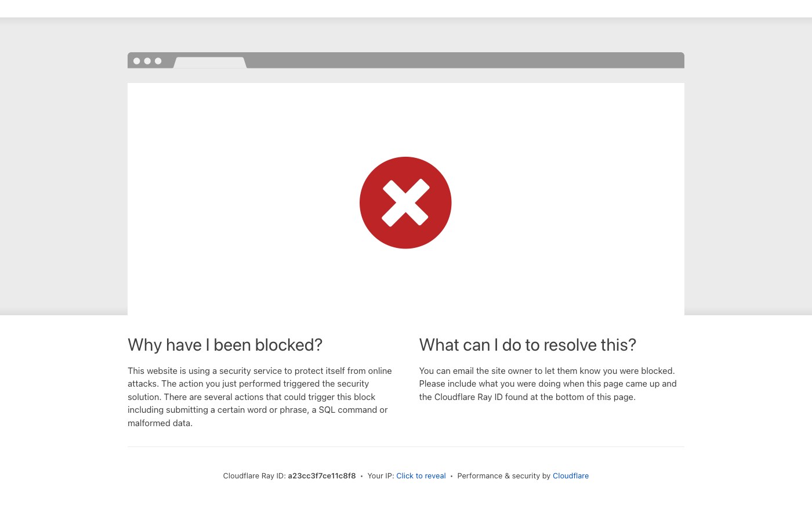812x508 pixels.
Task: Select the blank tab in the mock browser
Action: tap(210, 63)
